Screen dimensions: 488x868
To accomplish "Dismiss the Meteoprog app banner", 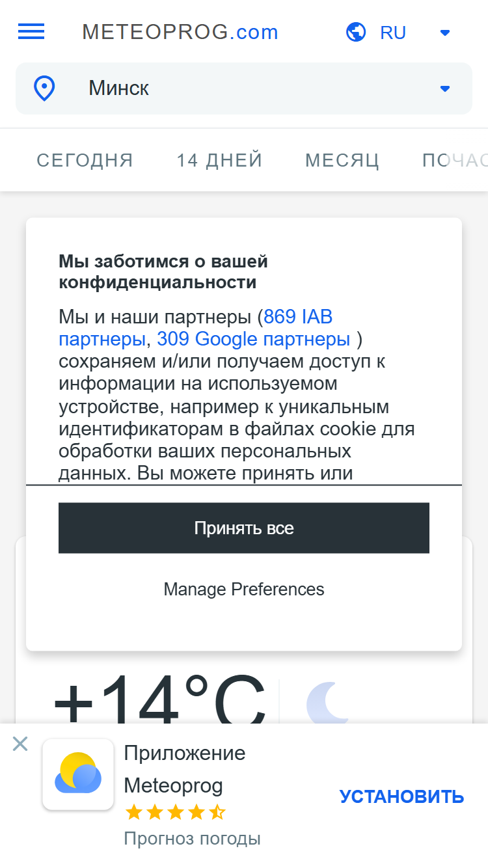I will coord(20,744).
